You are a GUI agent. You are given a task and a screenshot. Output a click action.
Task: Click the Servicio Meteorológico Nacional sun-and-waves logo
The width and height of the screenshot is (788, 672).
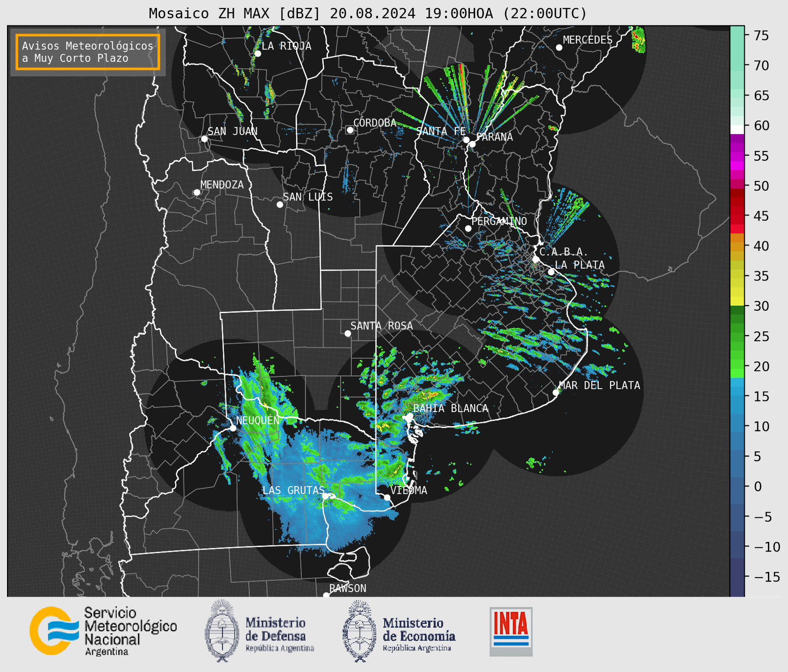coord(54,630)
